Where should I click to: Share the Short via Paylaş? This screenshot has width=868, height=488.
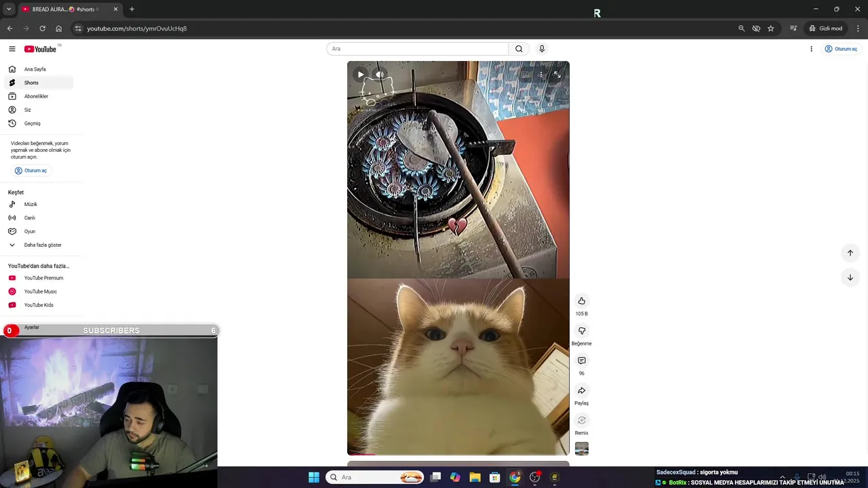581,390
